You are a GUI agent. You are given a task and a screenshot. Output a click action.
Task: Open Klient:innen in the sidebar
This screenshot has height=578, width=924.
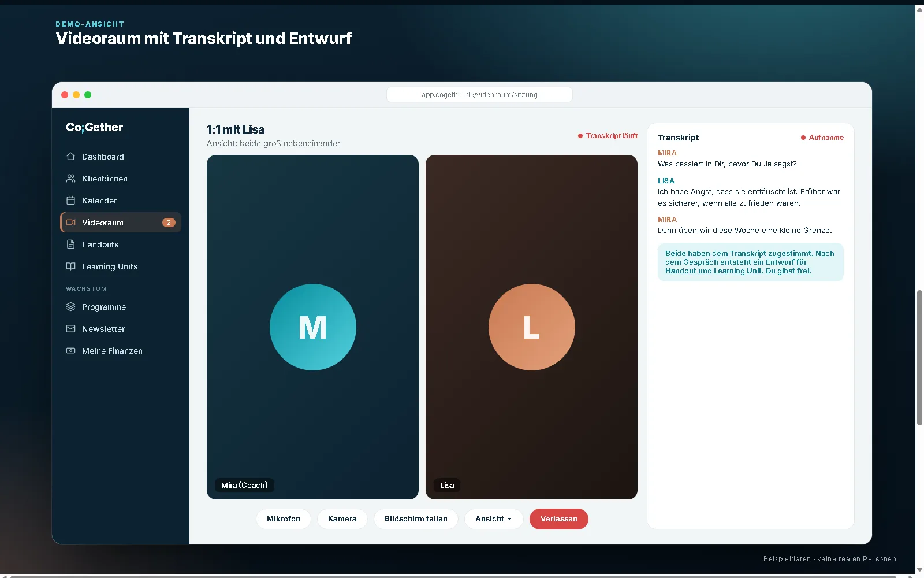121,179
